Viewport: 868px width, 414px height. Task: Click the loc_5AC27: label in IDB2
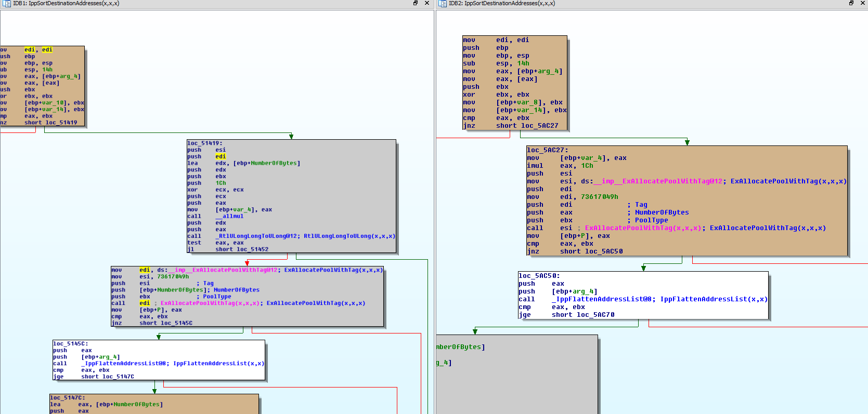click(x=548, y=150)
